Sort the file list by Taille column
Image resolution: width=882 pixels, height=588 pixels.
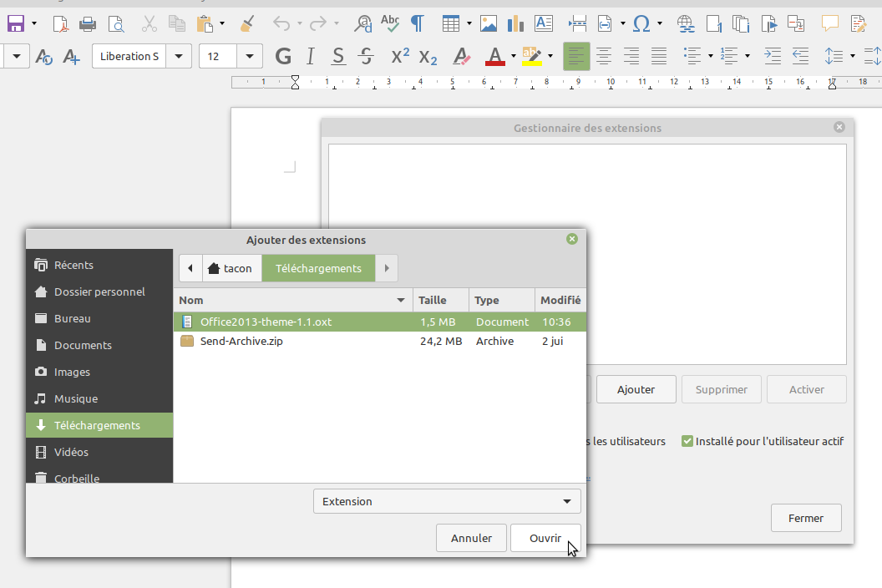tap(433, 300)
